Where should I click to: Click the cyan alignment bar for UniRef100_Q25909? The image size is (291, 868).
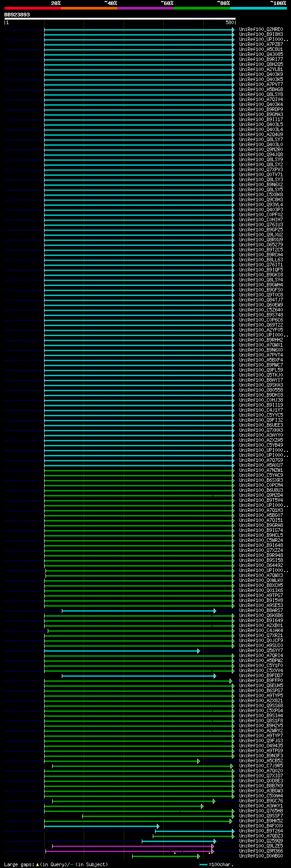179,841
